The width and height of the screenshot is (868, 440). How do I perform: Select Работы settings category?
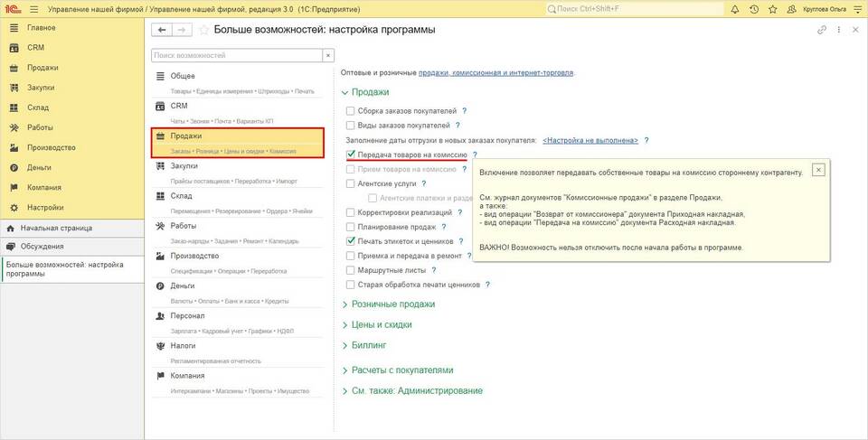tap(237, 232)
